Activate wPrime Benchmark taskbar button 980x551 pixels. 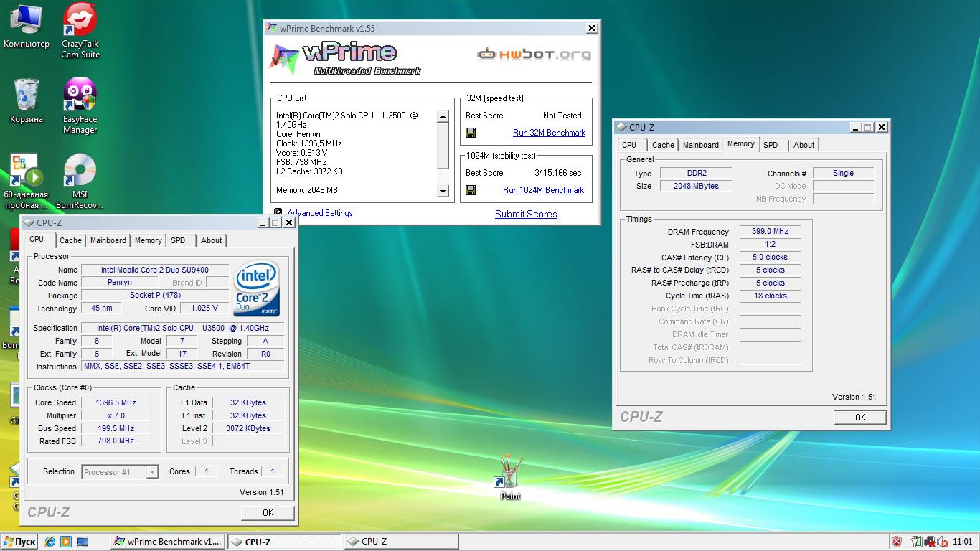[x=168, y=542]
